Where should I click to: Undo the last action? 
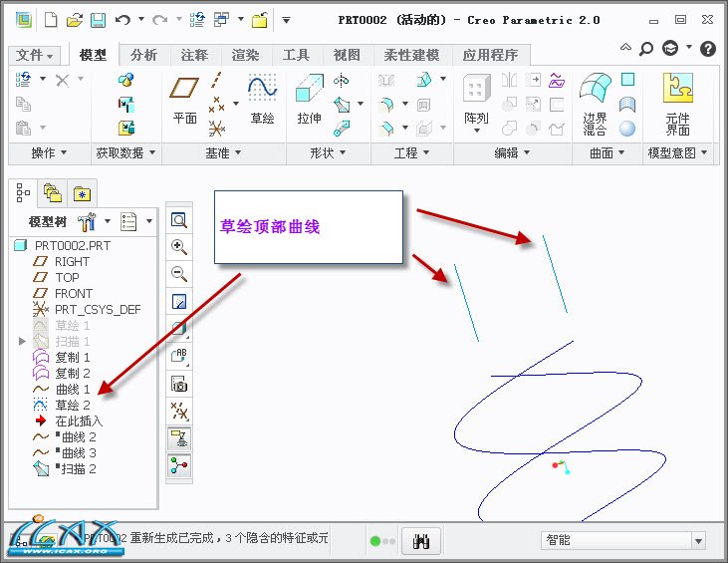[x=122, y=20]
